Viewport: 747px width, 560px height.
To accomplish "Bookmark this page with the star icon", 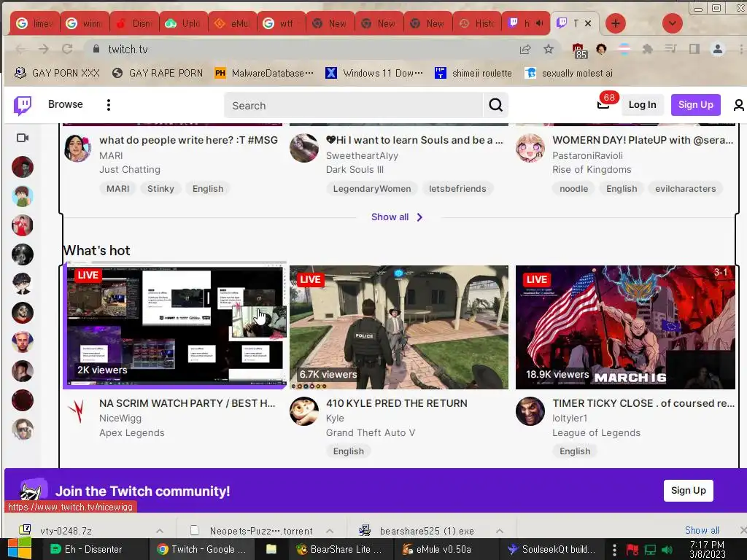I will pos(549,49).
